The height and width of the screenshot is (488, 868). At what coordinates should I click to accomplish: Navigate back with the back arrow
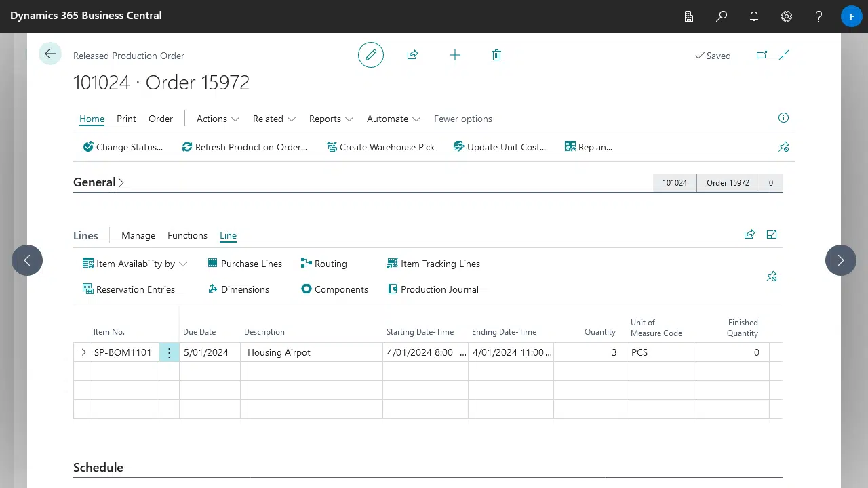point(50,54)
